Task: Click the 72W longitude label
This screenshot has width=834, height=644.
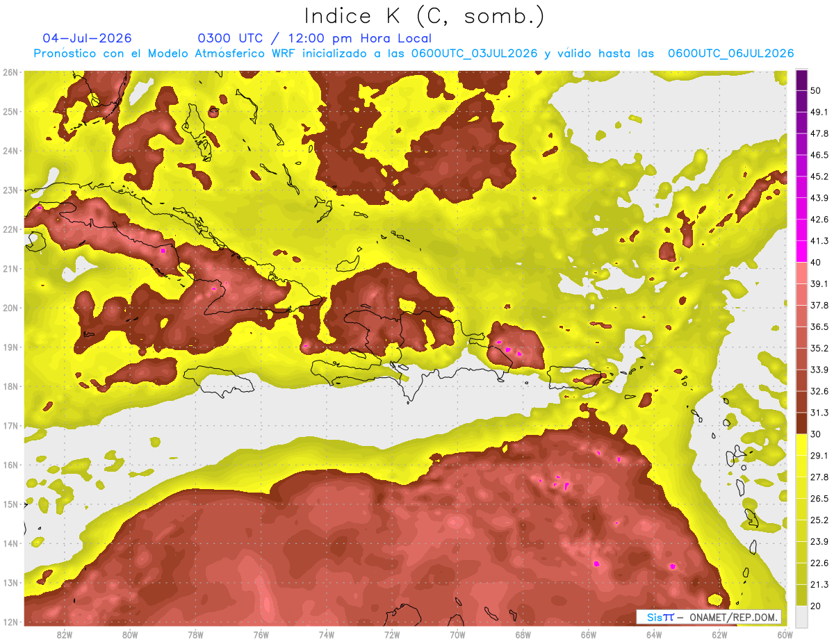Action: [392, 634]
